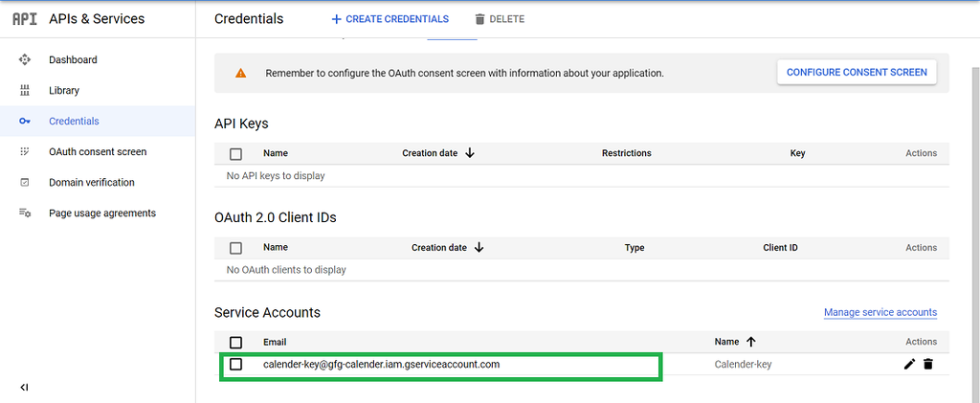
Task: Check the Service Accounts header checkbox
Action: (236, 342)
